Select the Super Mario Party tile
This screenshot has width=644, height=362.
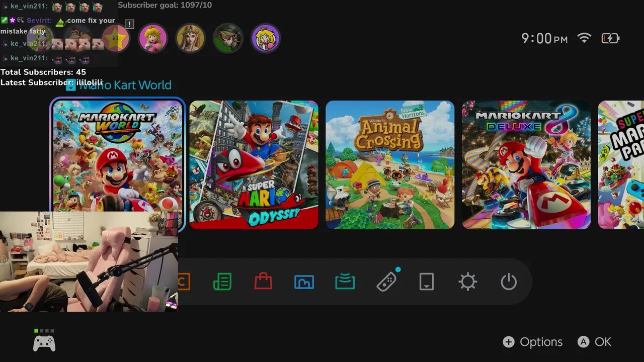(621, 165)
